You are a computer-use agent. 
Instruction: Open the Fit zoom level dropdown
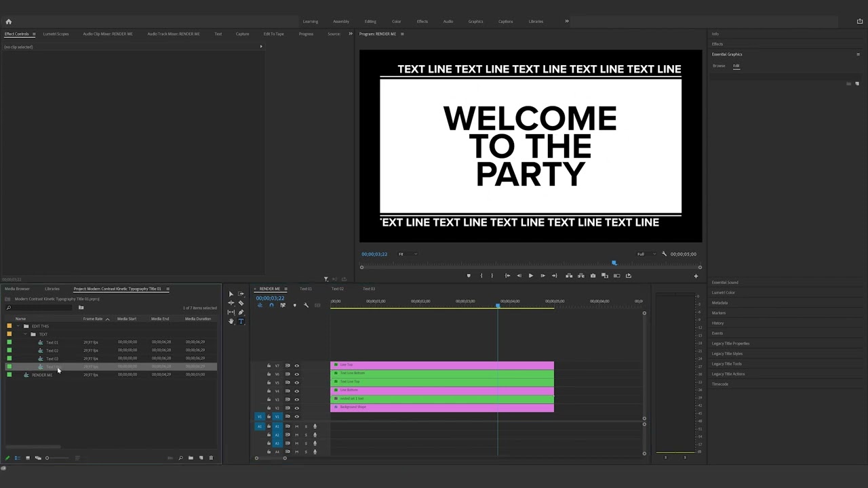point(407,254)
